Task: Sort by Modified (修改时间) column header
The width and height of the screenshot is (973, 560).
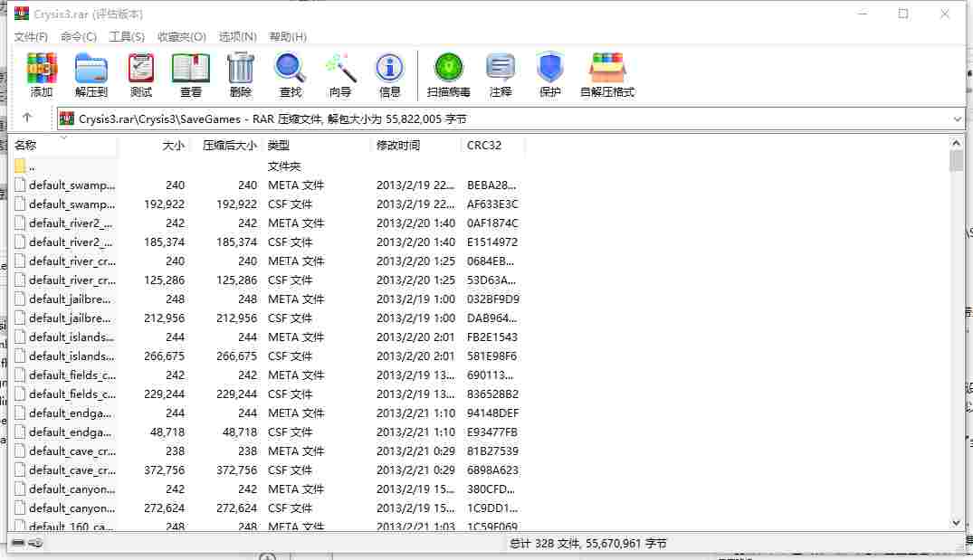Action: pos(415,145)
